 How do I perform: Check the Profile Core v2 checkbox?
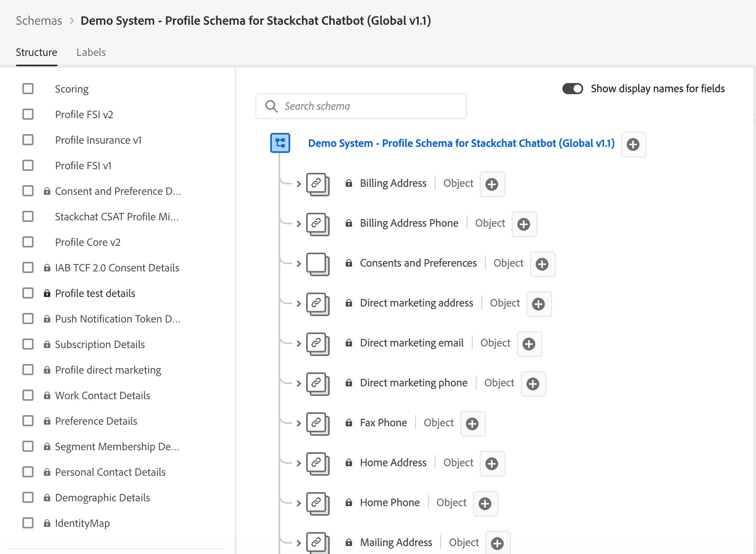pos(28,242)
